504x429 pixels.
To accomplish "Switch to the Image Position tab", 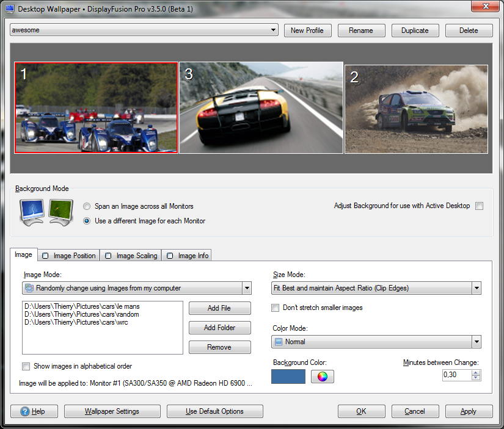I will point(68,256).
